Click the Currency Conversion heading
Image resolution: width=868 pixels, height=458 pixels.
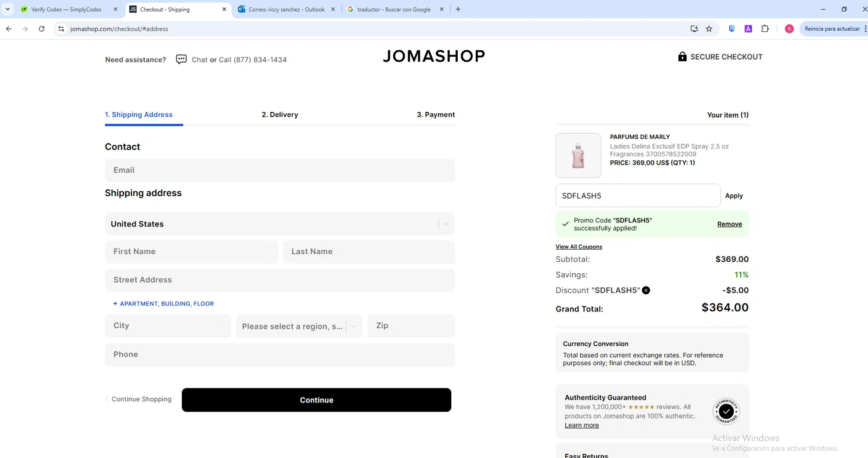point(595,344)
